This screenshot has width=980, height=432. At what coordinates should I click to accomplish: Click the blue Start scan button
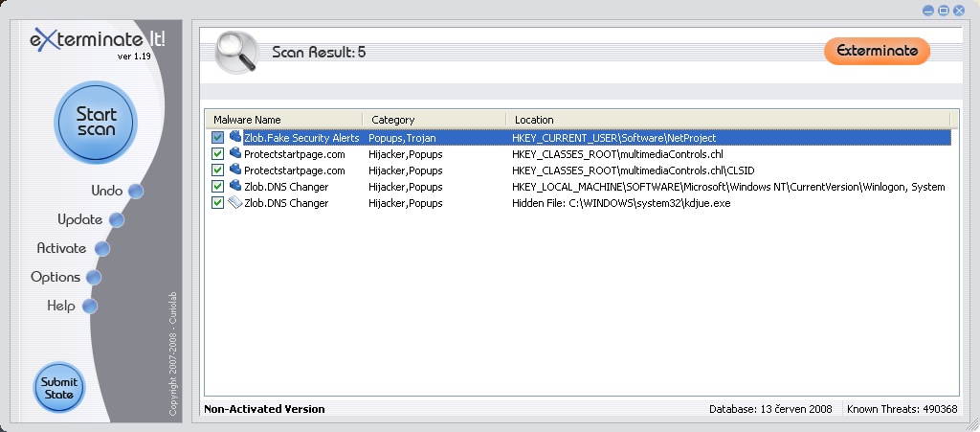point(96,122)
